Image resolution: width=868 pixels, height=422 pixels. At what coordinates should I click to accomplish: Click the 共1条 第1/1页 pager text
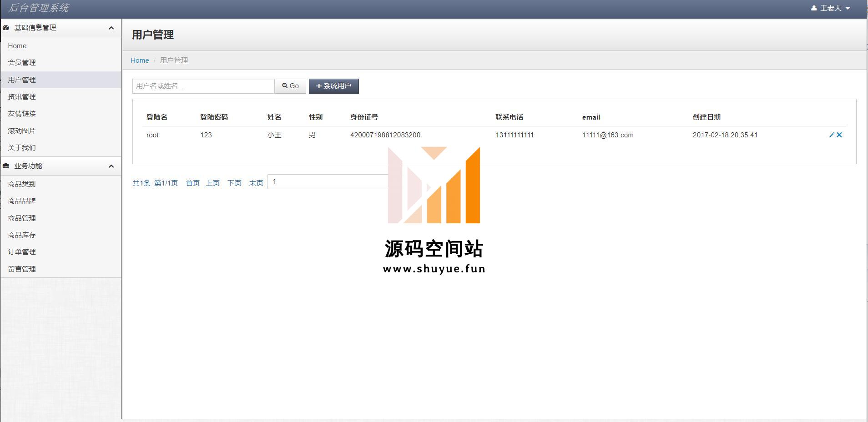155,183
